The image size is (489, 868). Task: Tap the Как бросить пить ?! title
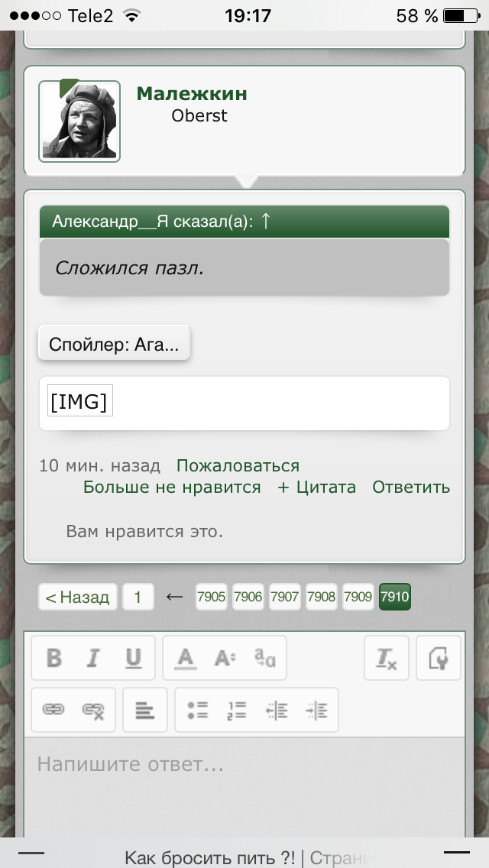click(x=210, y=857)
